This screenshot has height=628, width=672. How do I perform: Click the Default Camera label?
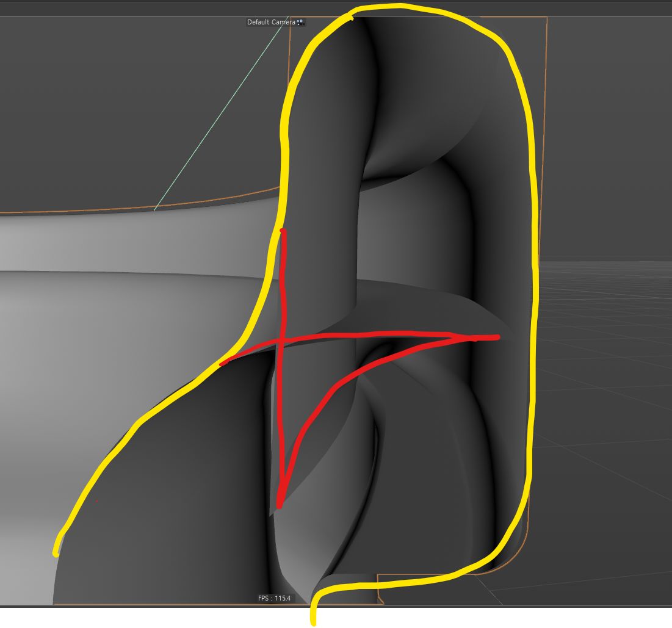pos(271,22)
